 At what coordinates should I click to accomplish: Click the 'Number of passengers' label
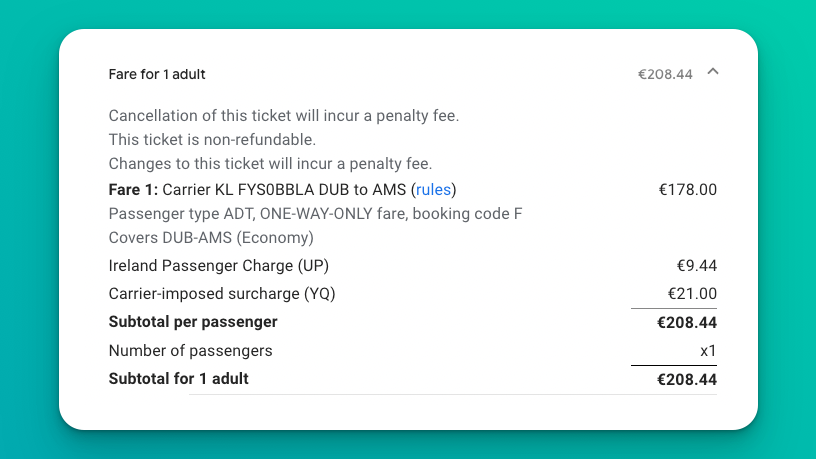(190, 351)
